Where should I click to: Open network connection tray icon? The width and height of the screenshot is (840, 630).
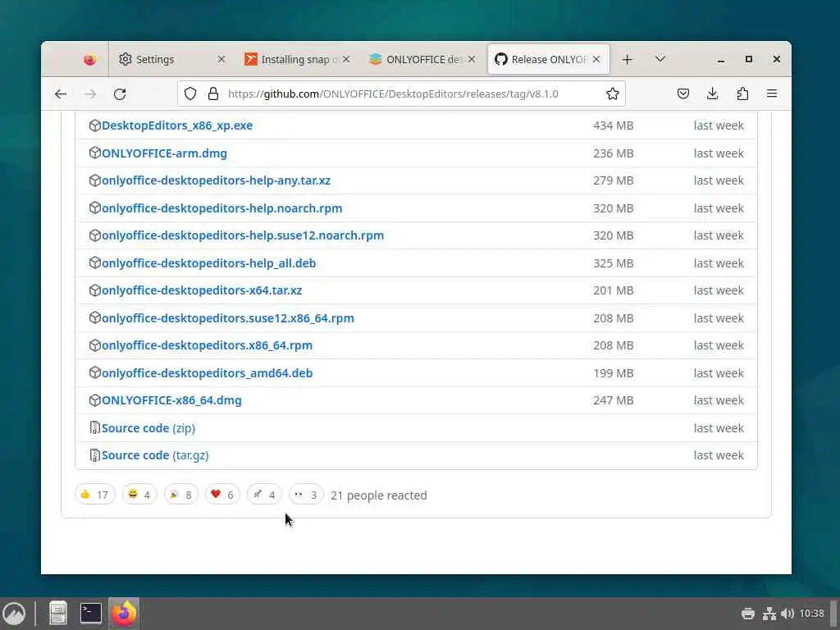[x=769, y=614]
